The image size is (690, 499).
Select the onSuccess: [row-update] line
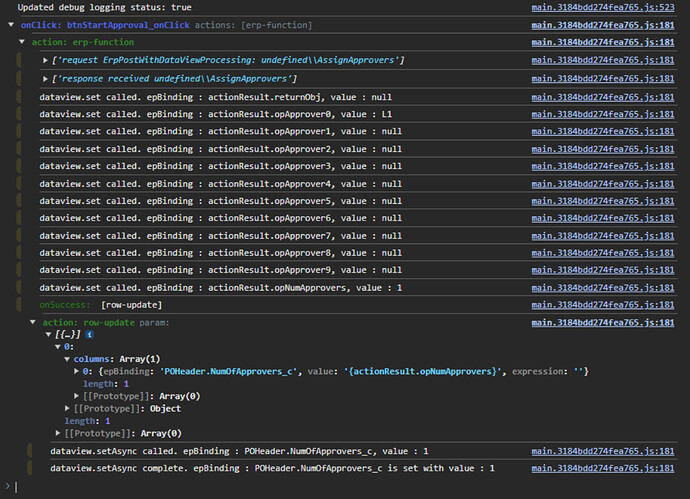click(x=101, y=305)
